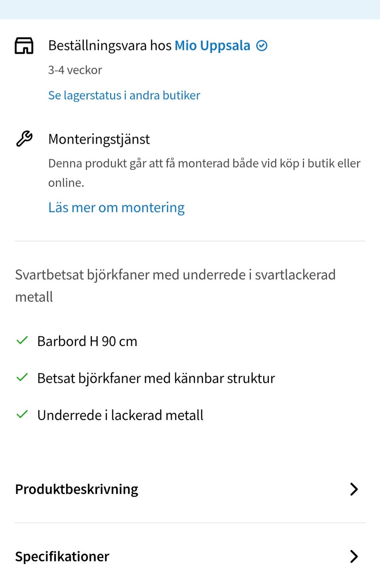380x588 pixels.
Task: Open Se lagerstatus i andra butiker
Action: [x=124, y=95]
